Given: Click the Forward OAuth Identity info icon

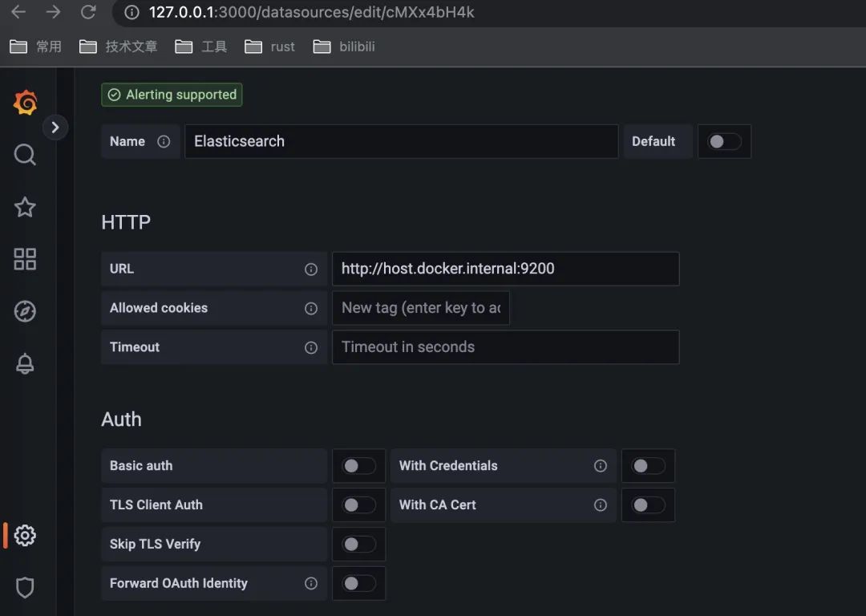Looking at the screenshot, I should [311, 583].
